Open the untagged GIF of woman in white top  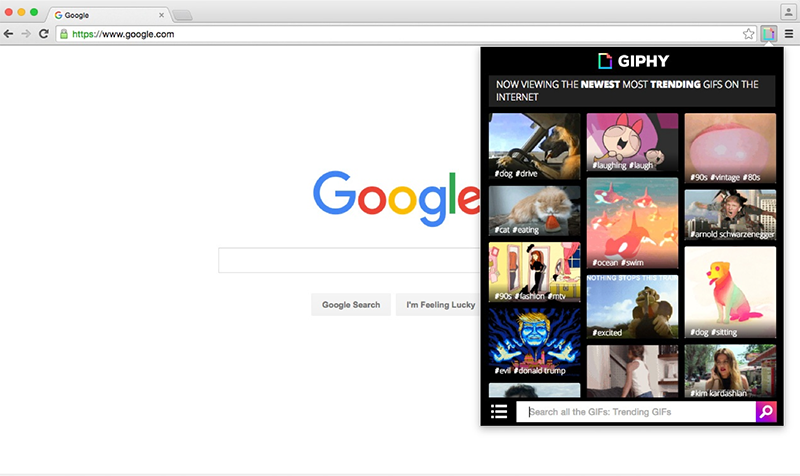(x=632, y=371)
